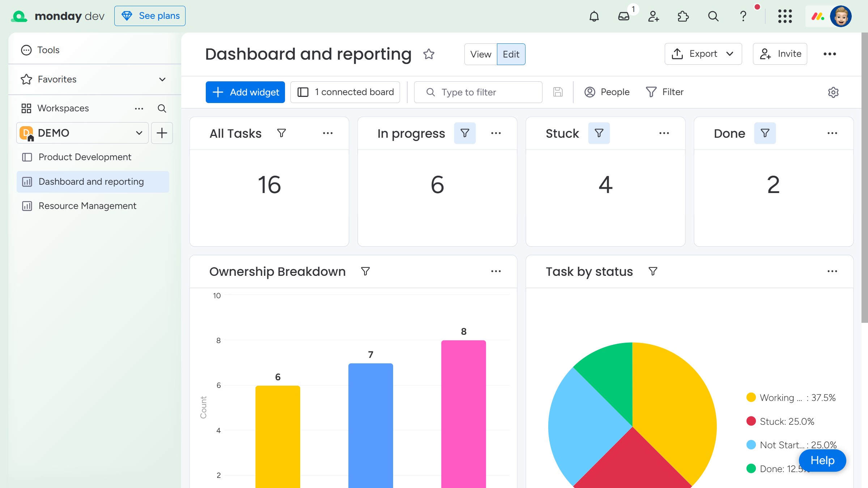Open Task by status widget three-dot menu
The image size is (868, 488).
coord(832,271)
